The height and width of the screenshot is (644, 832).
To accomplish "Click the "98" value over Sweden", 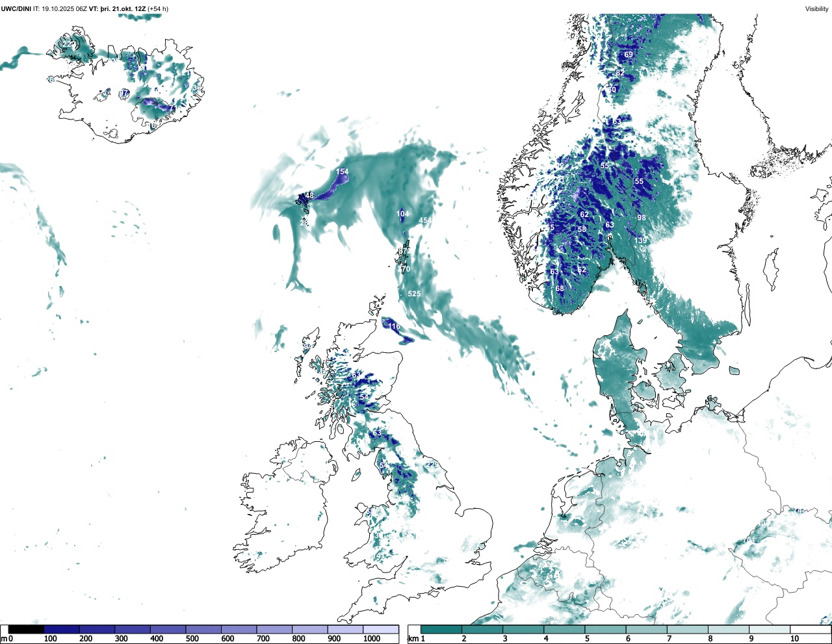I will [642, 218].
